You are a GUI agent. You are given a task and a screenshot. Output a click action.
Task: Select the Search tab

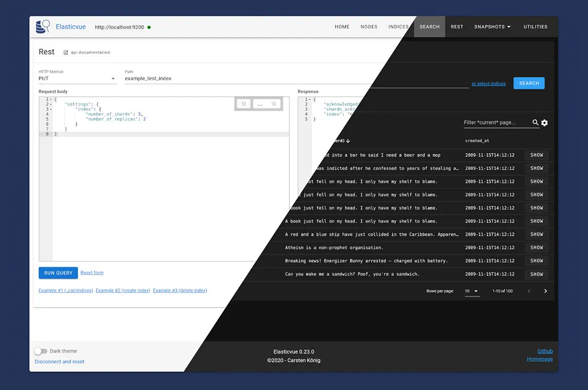click(x=429, y=27)
